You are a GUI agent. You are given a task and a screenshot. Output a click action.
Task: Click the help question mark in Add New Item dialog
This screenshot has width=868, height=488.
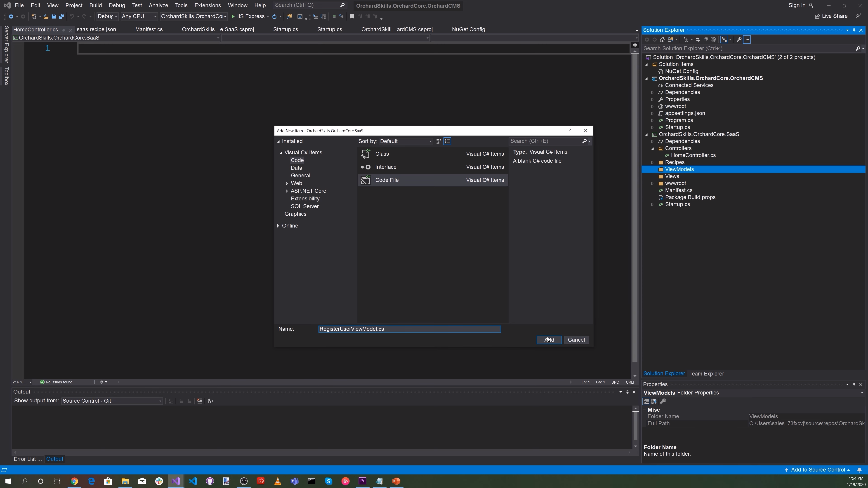(x=569, y=130)
